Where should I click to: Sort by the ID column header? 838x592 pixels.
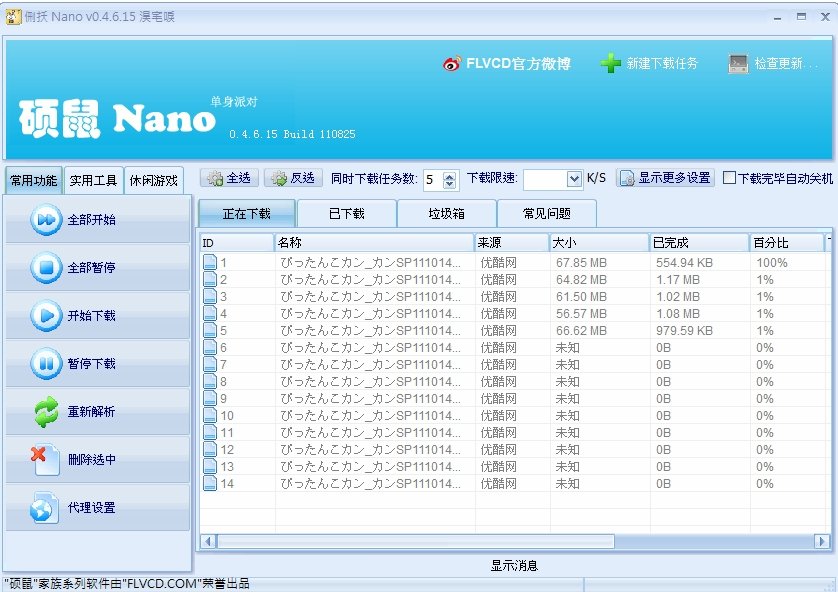237,243
